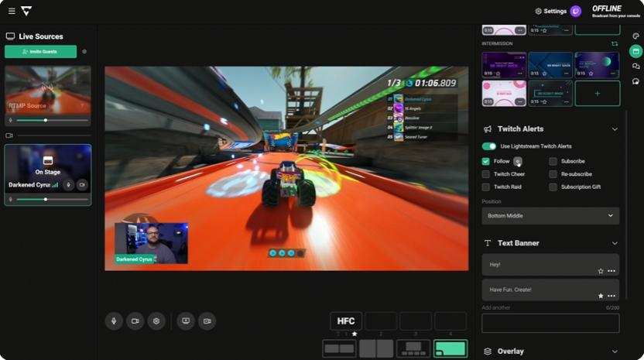Toggle Darkened Cyrus guest microphone button
Screen dimensions: 644x360
tap(69, 185)
